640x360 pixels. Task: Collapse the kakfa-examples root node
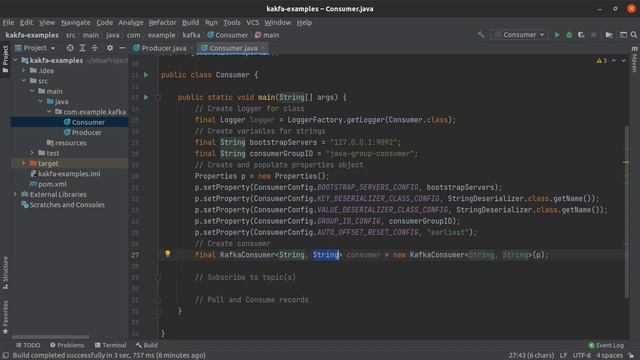[16, 60]
